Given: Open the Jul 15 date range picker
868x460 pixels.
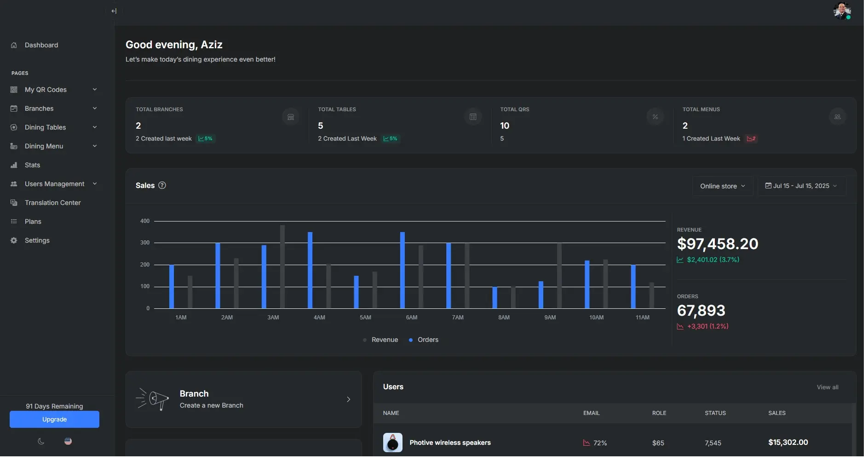Looking at the screenshot, I should 801,186.
